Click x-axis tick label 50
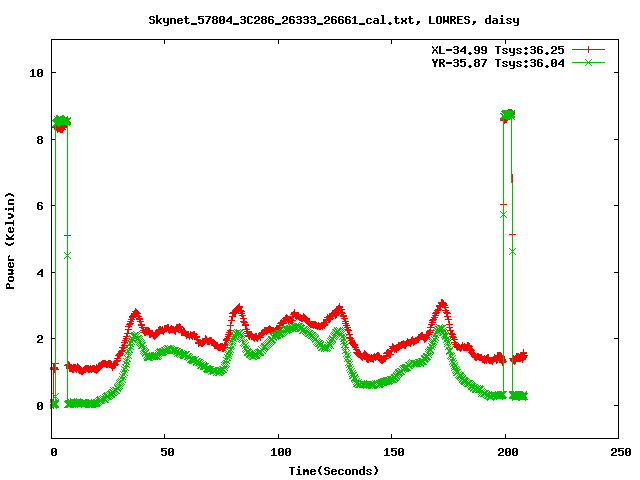The height and width of the screenshot is (480, 640). tap(167, 452)
